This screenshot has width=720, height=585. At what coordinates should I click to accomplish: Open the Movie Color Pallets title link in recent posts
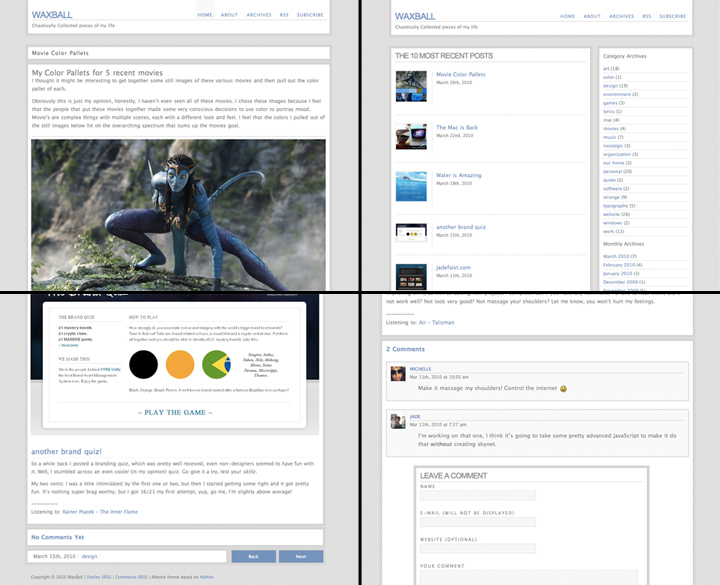pyautogui.click(x=461, y=74)
